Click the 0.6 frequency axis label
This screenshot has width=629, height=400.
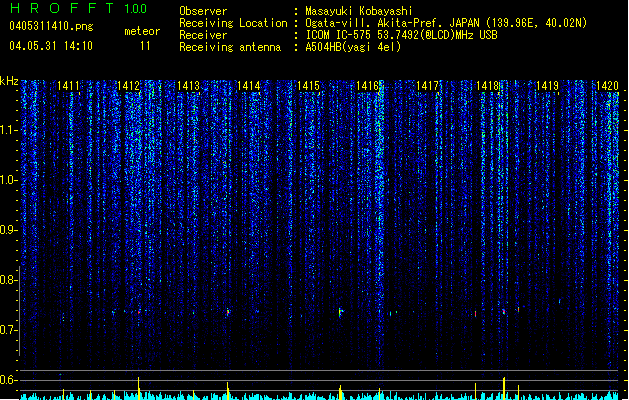coord(8,380)
